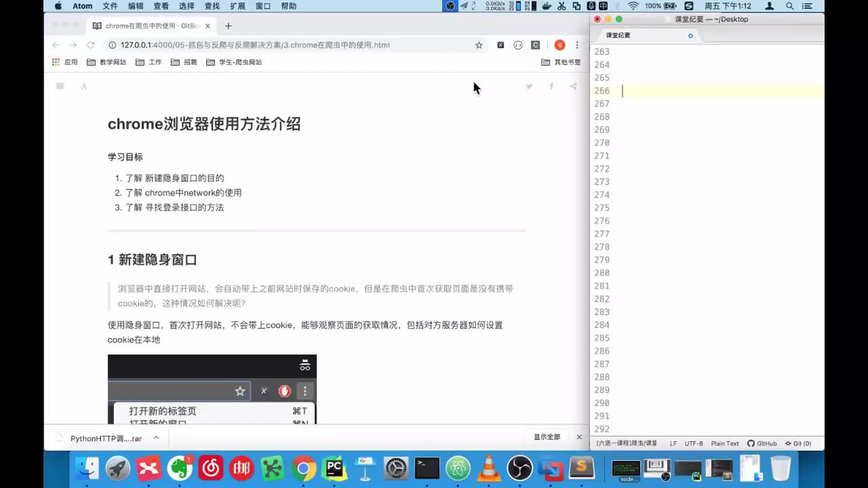The image size is (868, 488).
Task: Click the LF line ending indicator
Action: 673,443
